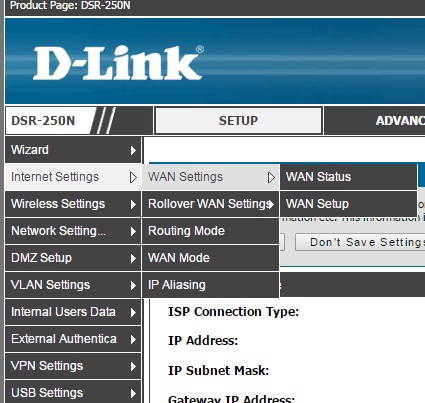The width and height of the screenshot is (425, 403).
Task: Click the Don't Save Settings button
Action: 360,242
